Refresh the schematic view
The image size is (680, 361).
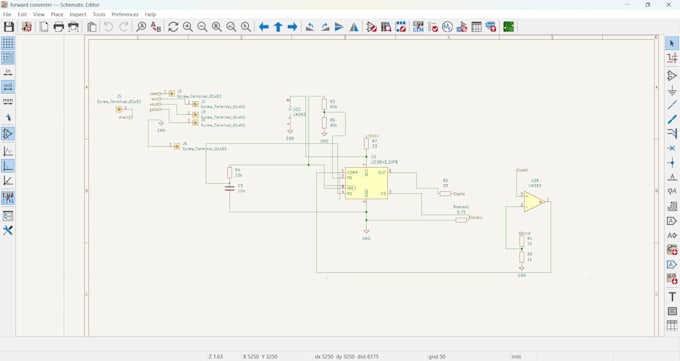173,27
